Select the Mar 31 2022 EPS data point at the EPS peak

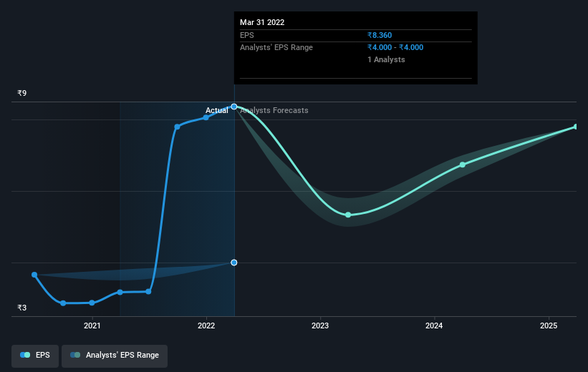(x=234, y=107)
